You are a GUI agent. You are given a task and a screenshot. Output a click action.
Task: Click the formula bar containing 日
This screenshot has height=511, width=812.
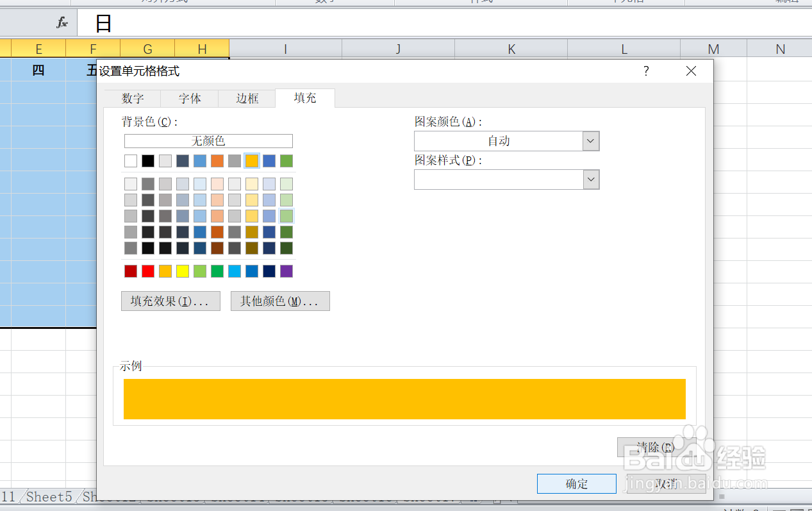click(x=444, y=23)
